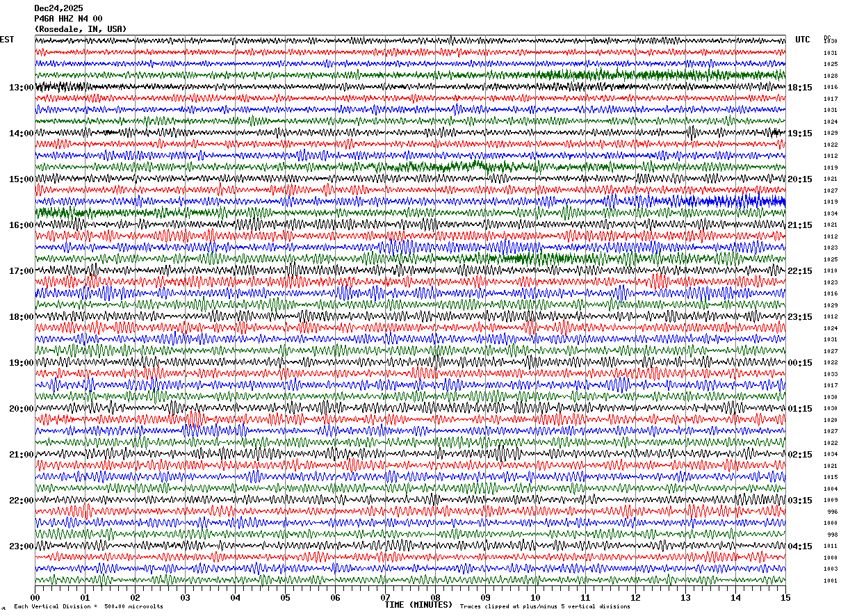Click minute tick '07' on time axis
Image resolution: width=841 pixels, height=616 pixels.
(385, 597)
